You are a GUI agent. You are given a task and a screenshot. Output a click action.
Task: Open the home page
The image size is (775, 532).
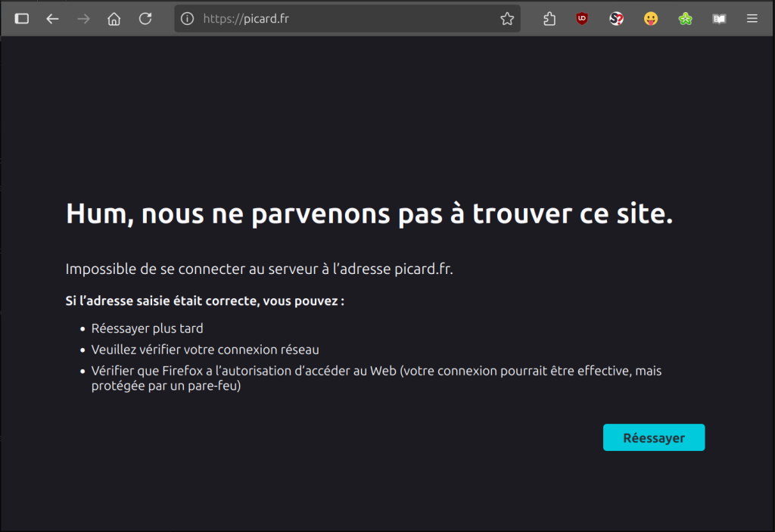[x=114, y=19]
